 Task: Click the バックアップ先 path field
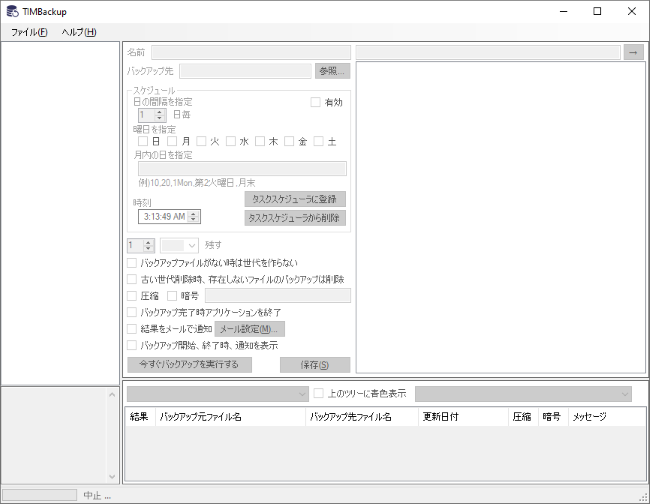[x=245, y=71]
